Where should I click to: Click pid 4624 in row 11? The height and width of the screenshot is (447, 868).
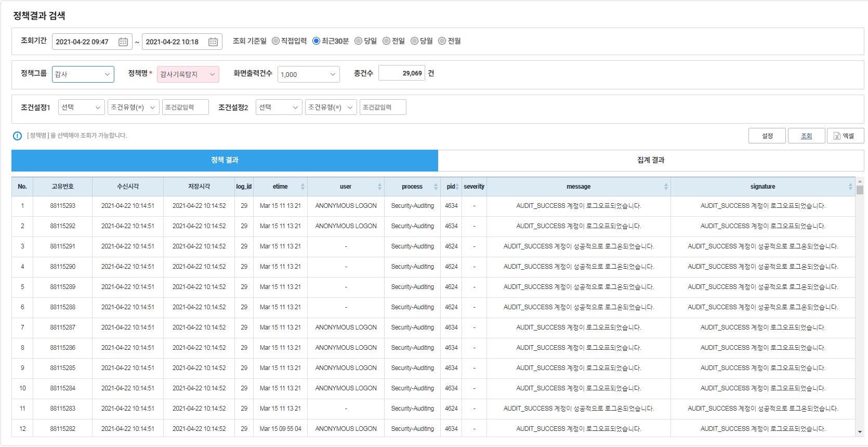tap(451, 409)
